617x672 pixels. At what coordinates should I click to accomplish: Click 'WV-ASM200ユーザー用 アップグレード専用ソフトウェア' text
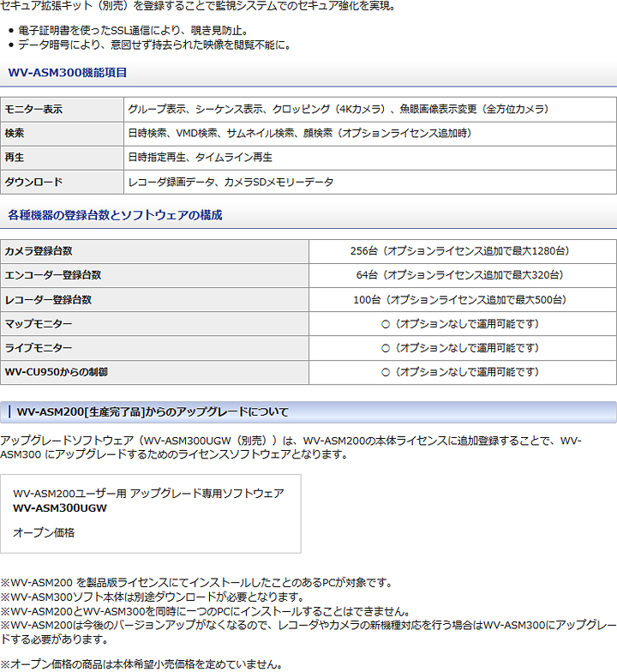point(148,494)
